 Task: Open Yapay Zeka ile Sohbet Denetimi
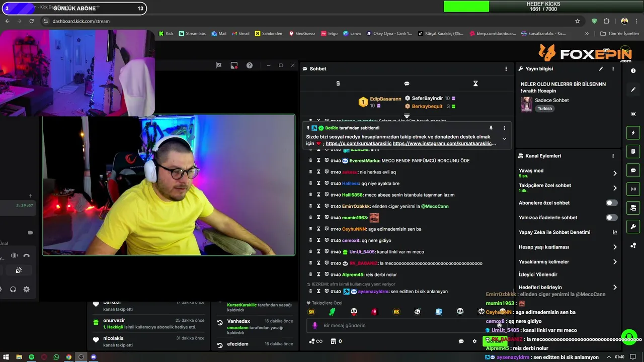point(568,232)
